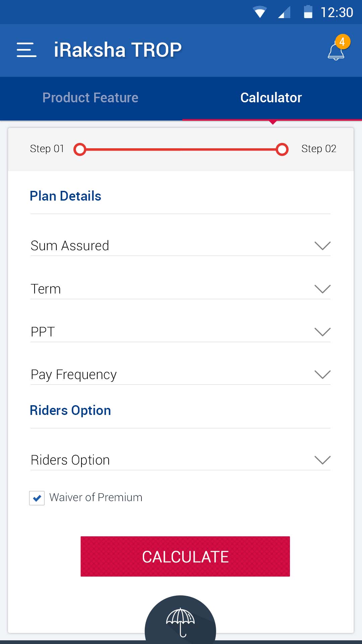Click the Step 01 progress circle
362x644 pixels.
point(80,150)
